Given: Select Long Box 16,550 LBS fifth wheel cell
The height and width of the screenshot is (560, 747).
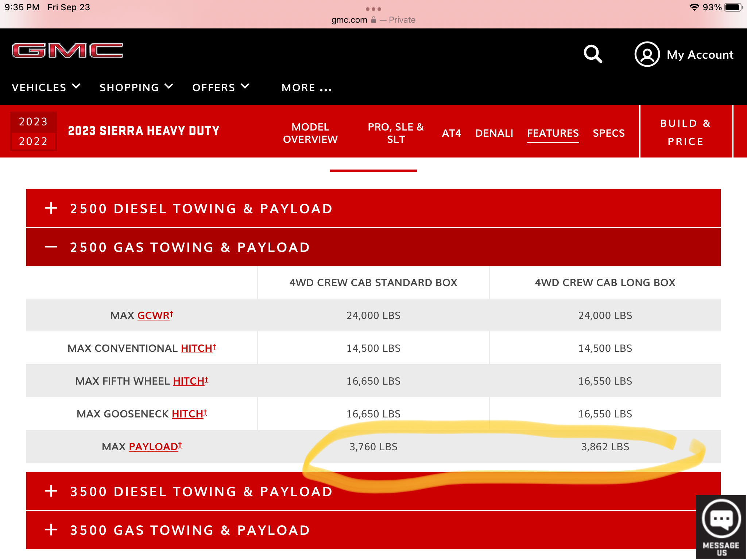Looking at the screenshot, I should point(605,381).
